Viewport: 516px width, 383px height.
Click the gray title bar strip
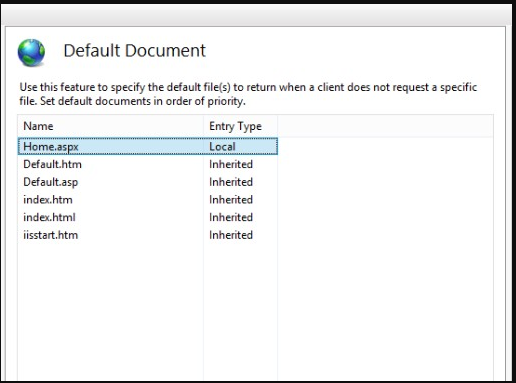point(257,15)
